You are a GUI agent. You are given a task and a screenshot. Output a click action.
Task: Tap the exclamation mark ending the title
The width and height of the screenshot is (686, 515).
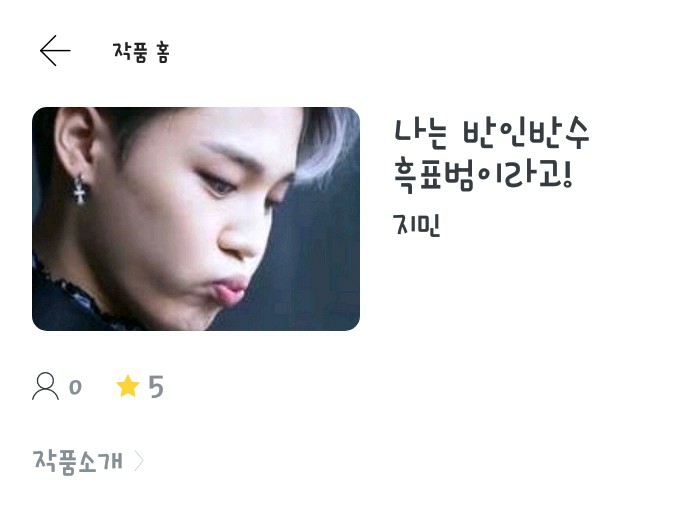(x=568, y=174)
